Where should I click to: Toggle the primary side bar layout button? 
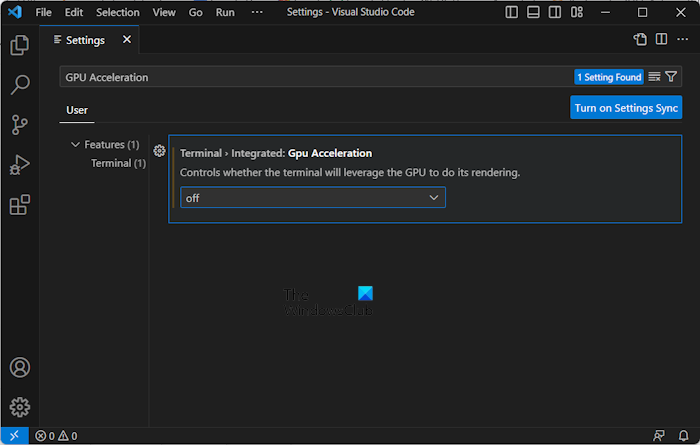click(x=512, y=12)
